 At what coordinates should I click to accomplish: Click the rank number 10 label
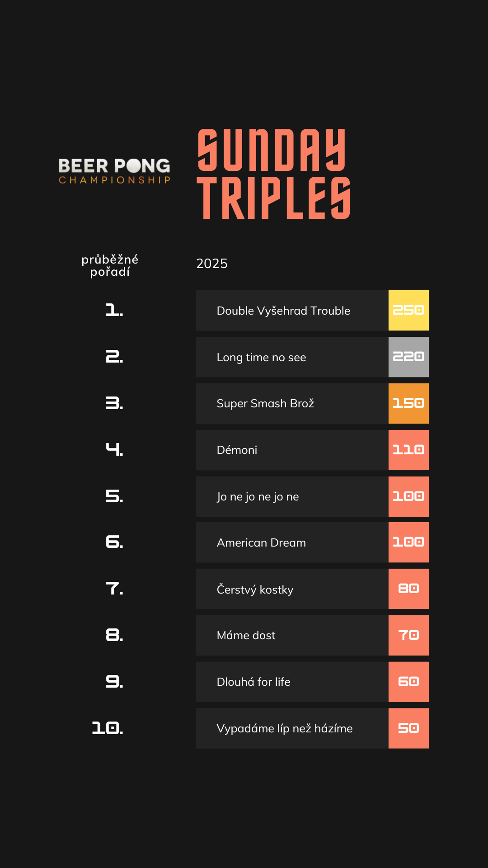pos(108,728)
